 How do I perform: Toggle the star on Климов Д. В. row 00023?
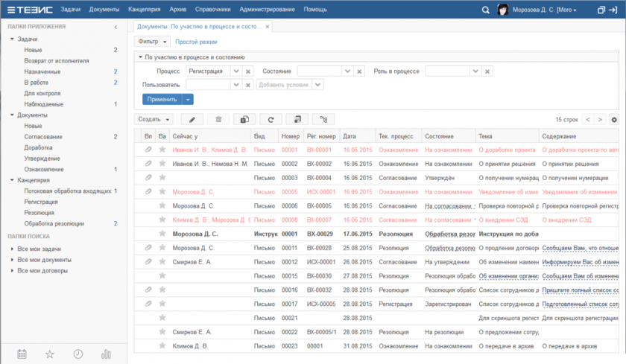coord(162,346)
